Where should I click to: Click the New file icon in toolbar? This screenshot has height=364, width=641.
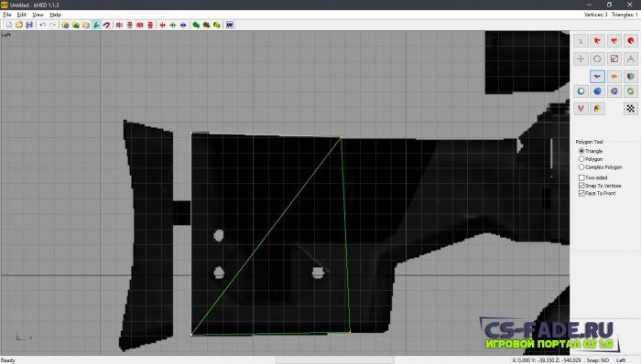9,25
